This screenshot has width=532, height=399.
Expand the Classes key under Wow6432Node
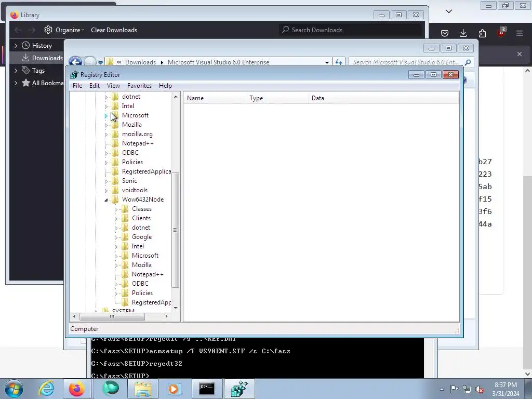pos(116,209)
